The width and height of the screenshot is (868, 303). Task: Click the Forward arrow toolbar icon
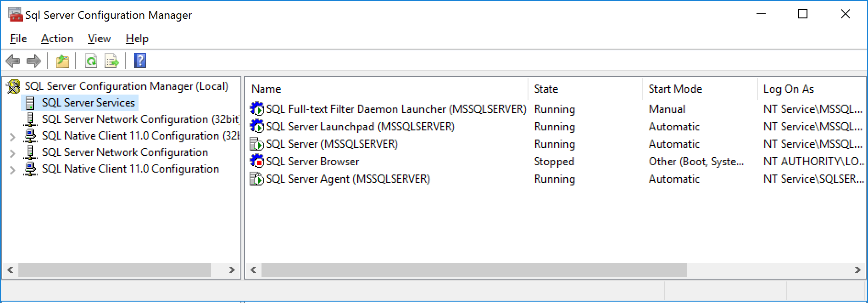pyautogui.click(x=34, y=61)
